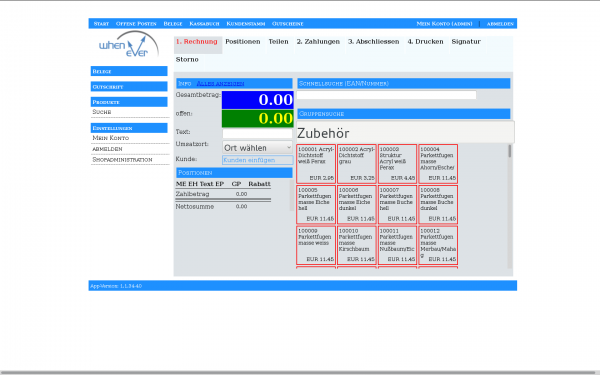Click Suche under Produkte sidebar
The height and width of the screenshot is (375, 600).
pyautogui.click(x=102, y=112)
